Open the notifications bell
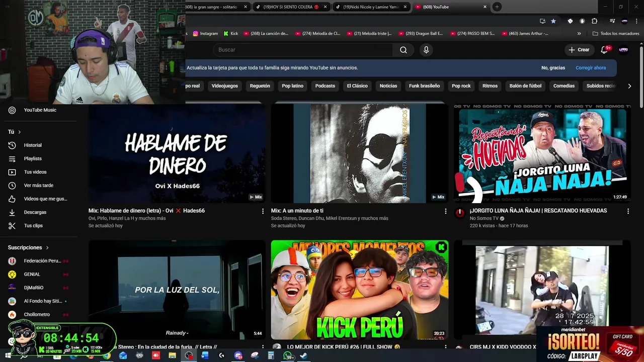Image resolution: width=644 pixels, height=362 pixels. tap(605, 50)
